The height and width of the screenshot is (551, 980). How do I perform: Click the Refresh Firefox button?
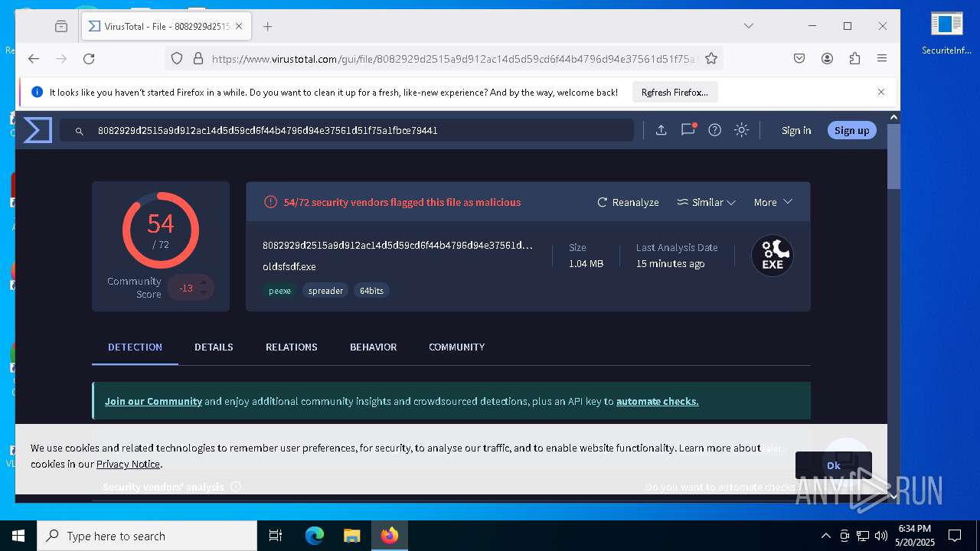[x=675, y=92]
